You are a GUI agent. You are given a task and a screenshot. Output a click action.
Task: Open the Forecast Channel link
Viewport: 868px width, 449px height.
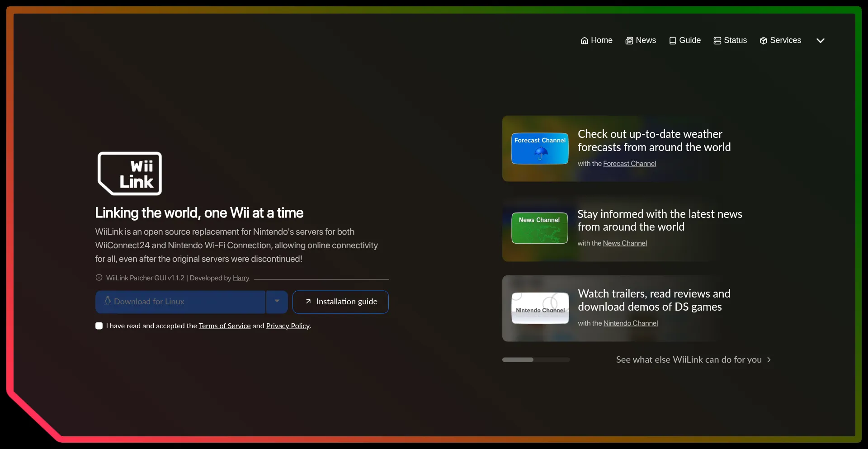(x=629, y=164)
